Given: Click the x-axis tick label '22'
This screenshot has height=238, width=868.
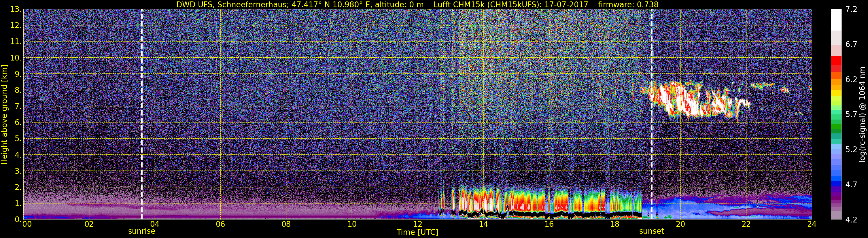Looking at the screenshot, I should [x=746, y=224].
